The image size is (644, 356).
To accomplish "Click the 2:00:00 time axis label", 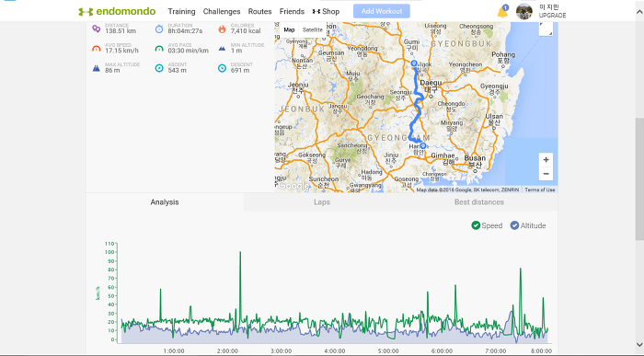I will coord(227,351).
